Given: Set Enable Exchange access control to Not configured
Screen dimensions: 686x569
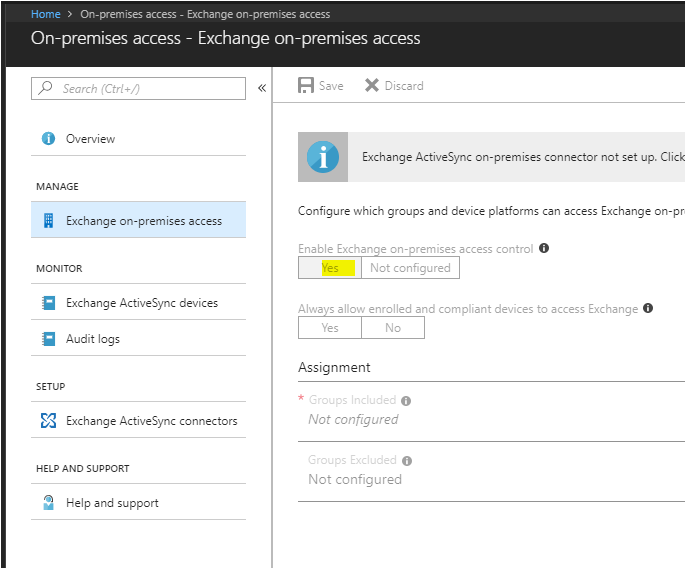Looking at the screenshot, I should tap(410, 267).
